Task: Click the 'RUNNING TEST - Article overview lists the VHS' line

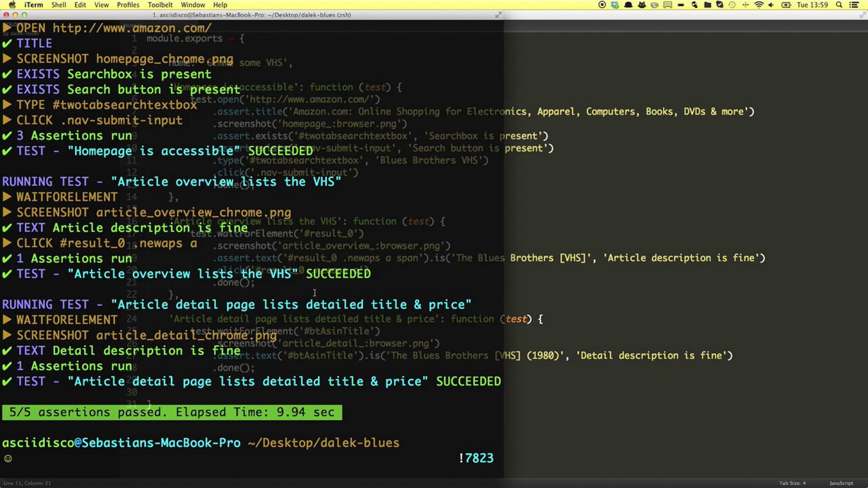Action: (172, 181)
